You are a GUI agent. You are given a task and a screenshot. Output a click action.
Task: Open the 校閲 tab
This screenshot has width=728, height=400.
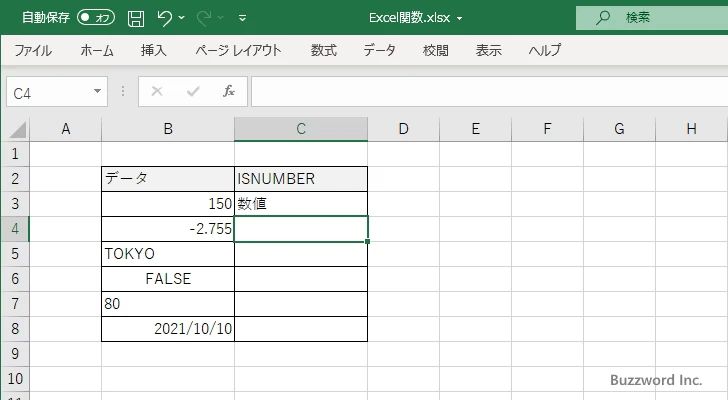pyautogui.click(x=436, y=50)
